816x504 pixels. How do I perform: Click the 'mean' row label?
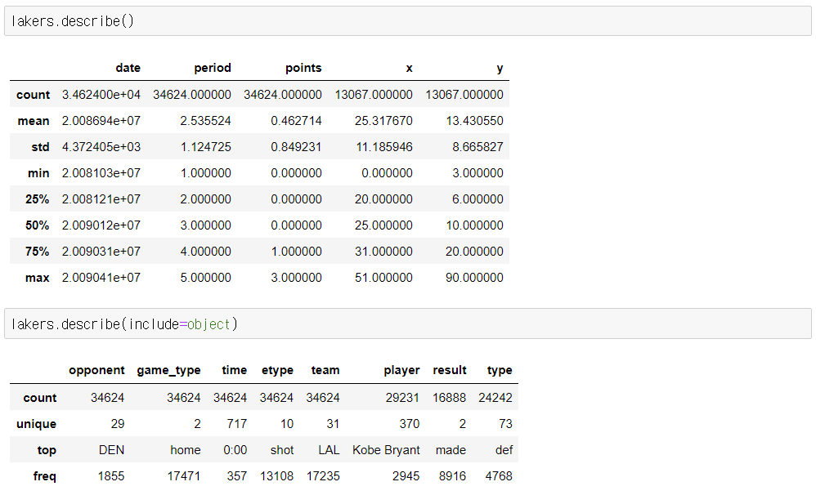[x=34, y=121]
